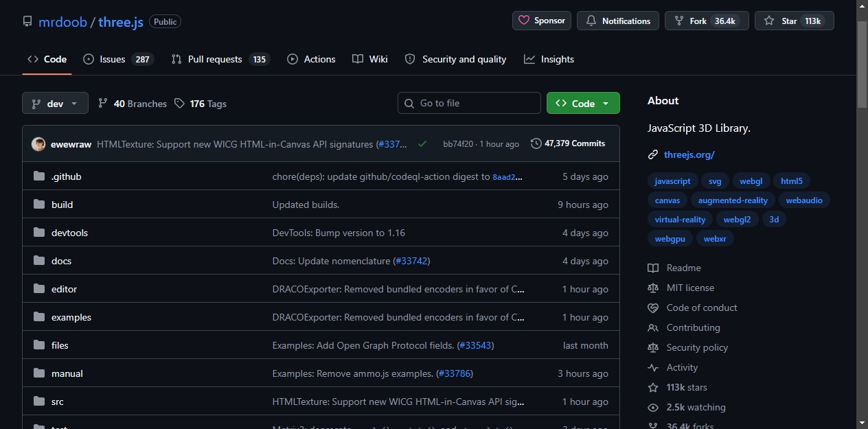Star the repository with the Star button
Screen dimensions: 868x429
pos(795,21)
